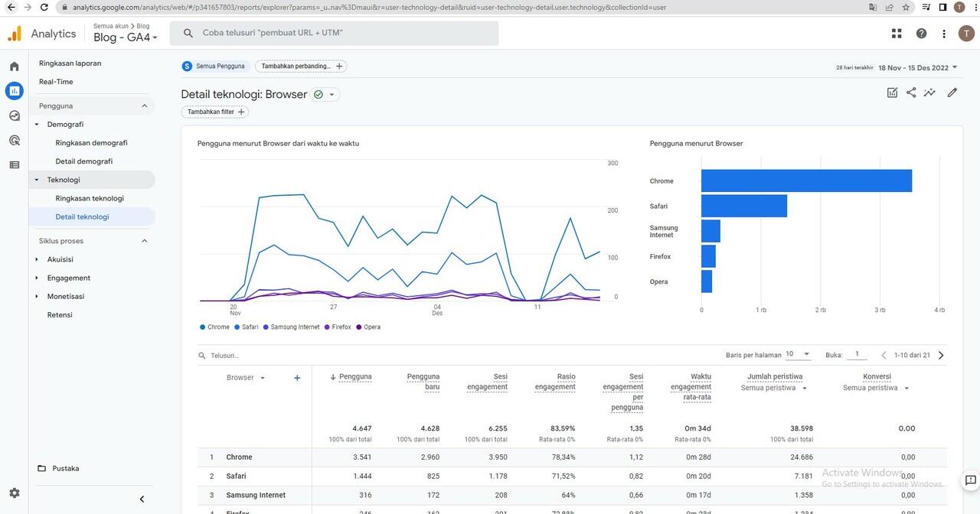Click Tambahkan perbandingan chip
Screen dimensions: 980x514
(301, 67)
